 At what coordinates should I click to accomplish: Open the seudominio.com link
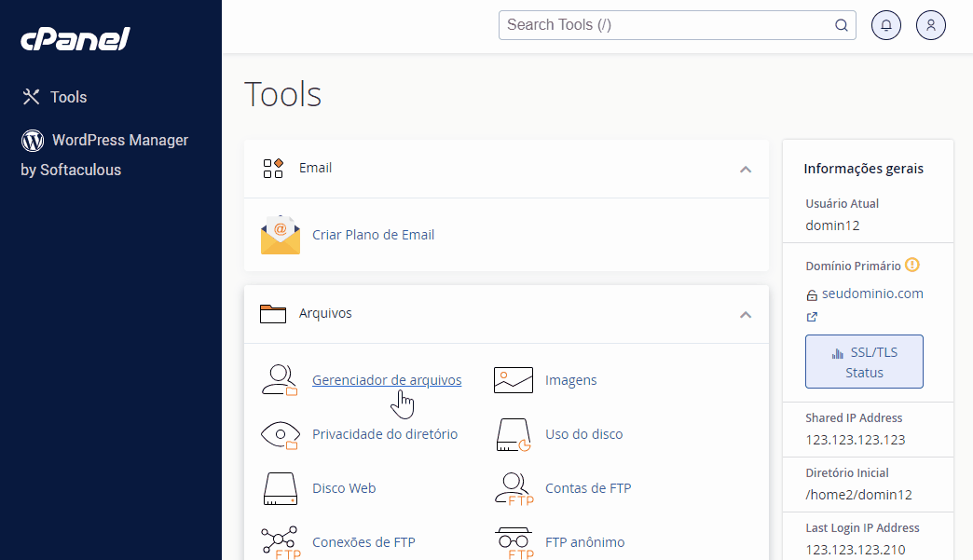point(871,293)
